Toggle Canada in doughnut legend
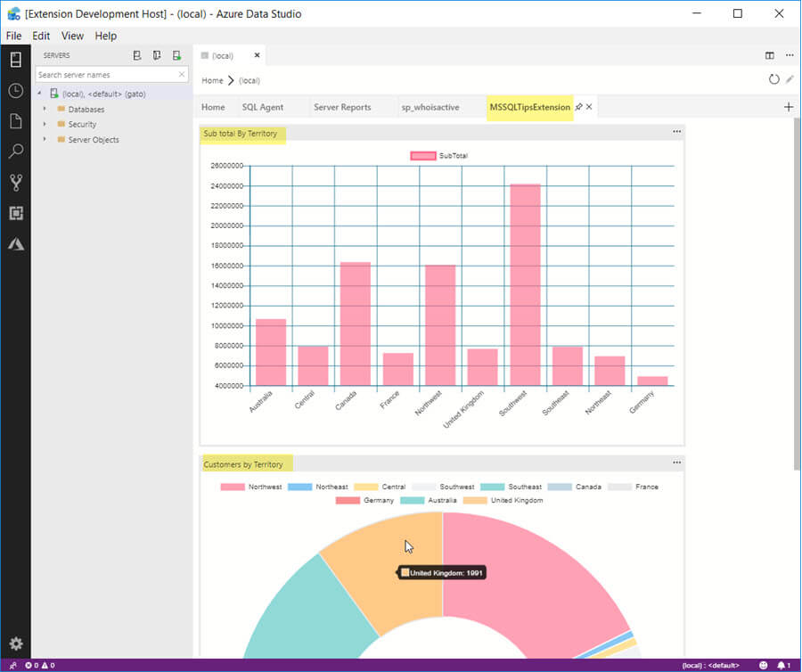The width and height of the screenshot is (802, 672). pyautogui.click(x=575, y=487)
